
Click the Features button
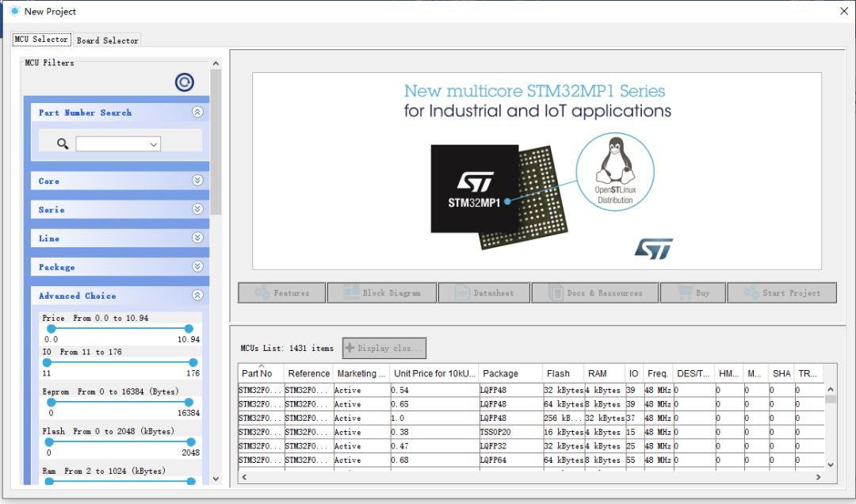click(281, 292)
